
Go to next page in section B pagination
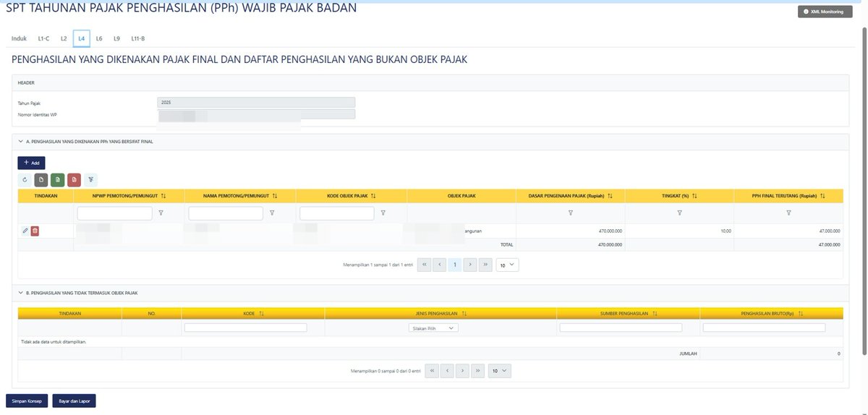(x=462, y=371)
